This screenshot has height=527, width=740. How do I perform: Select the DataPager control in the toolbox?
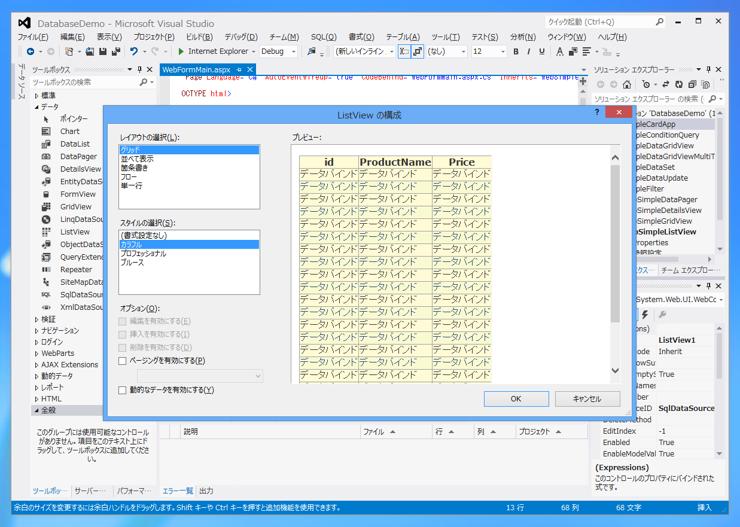78,157
